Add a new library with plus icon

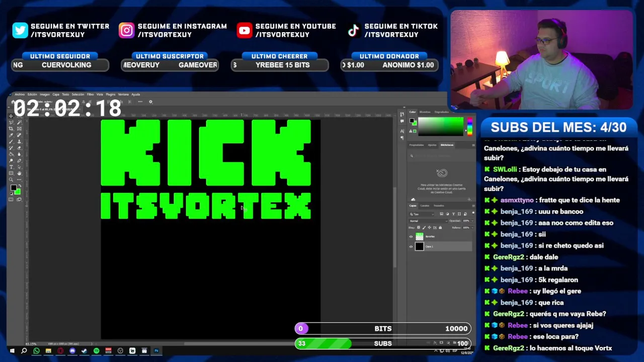tap(469, 199)
